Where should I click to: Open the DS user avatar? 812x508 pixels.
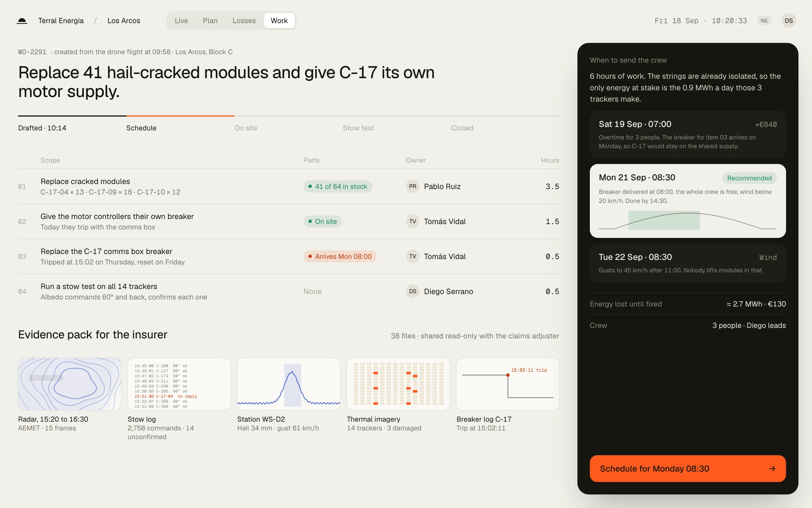[x=789, y=21]
